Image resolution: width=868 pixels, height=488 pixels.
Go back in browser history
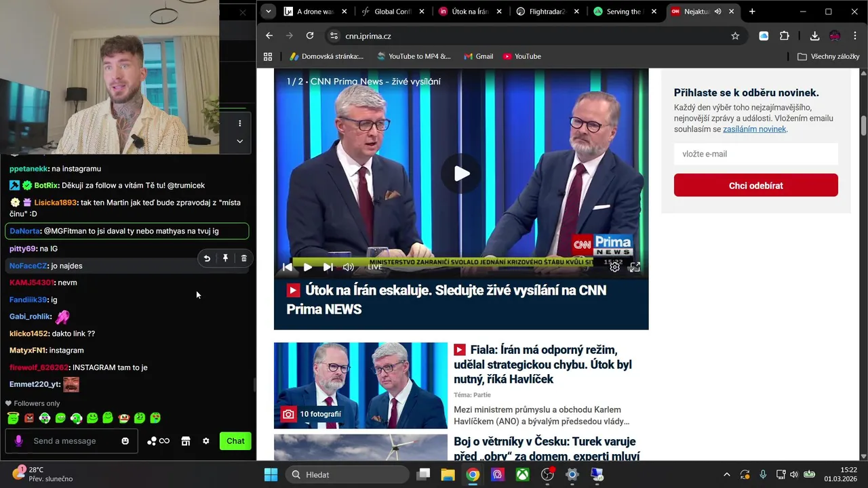[x=269, y=36]
